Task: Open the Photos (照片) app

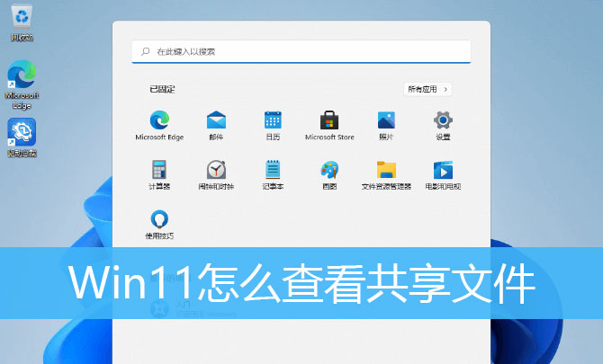Action: coord(386,126)
